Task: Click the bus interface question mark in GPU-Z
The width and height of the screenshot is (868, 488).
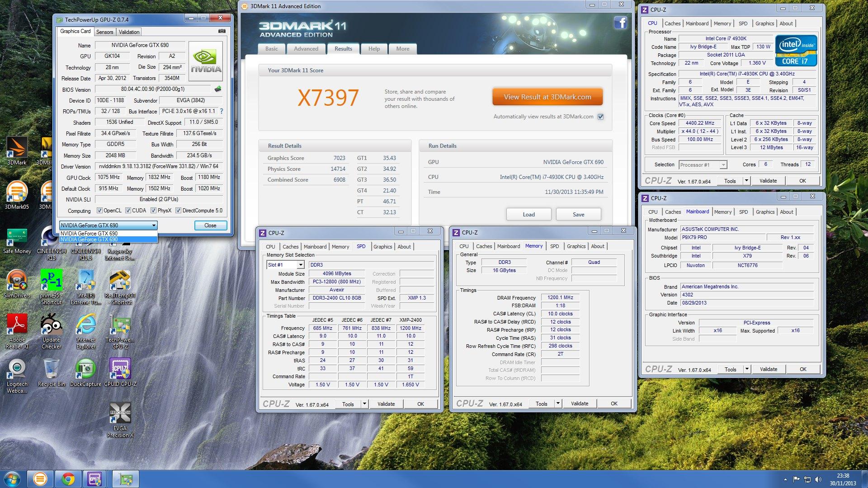Action: 221,111
